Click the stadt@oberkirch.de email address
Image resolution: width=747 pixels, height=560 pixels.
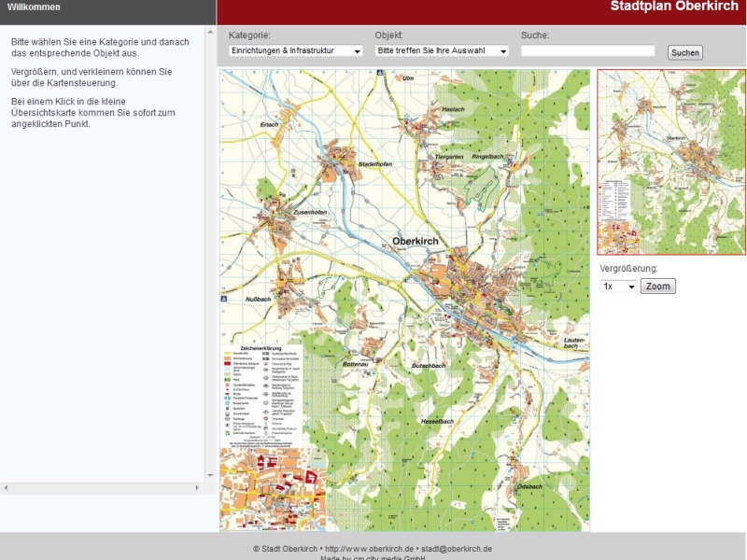(x=457, y=549)
